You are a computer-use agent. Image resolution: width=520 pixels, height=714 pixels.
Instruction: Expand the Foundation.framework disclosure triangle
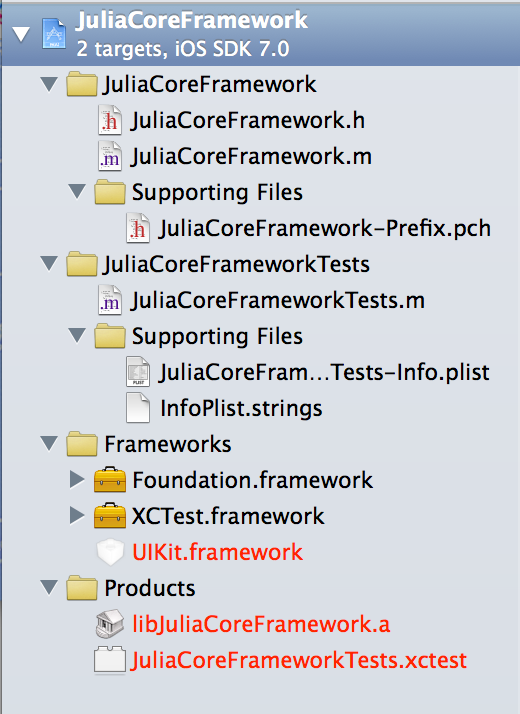77,479
